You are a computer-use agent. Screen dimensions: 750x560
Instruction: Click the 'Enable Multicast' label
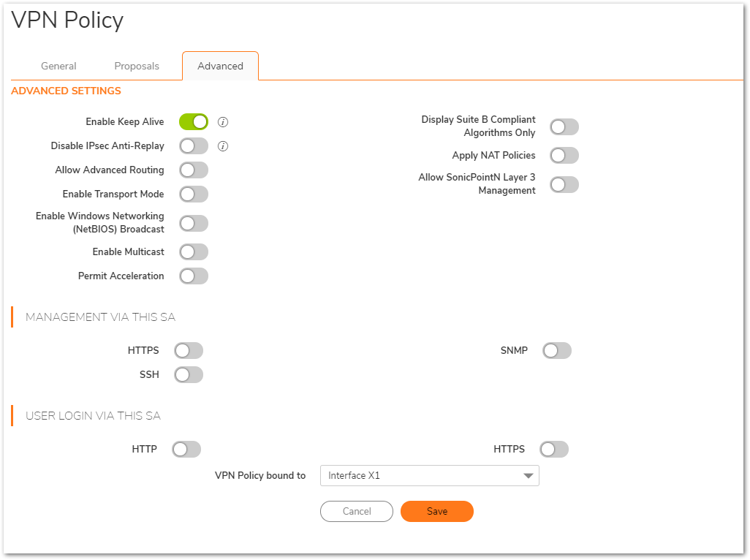click(x=128, y=251)
